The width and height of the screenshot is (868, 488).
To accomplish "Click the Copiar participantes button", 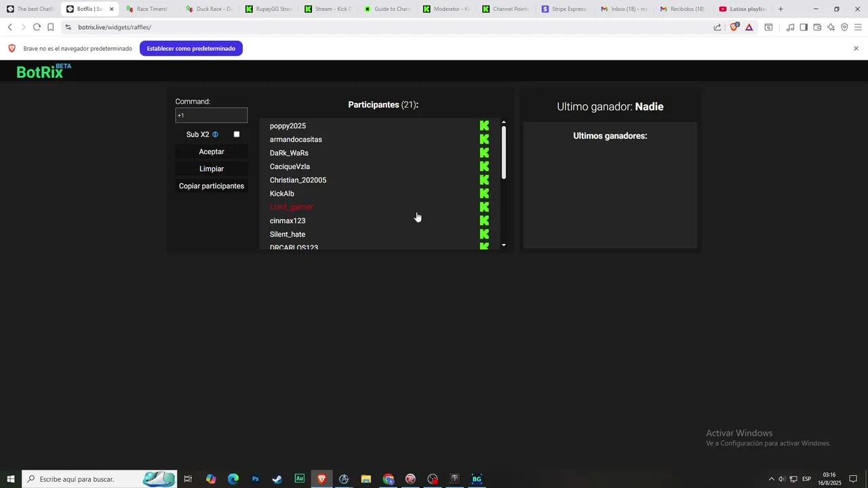I will (x=211, y=186).
